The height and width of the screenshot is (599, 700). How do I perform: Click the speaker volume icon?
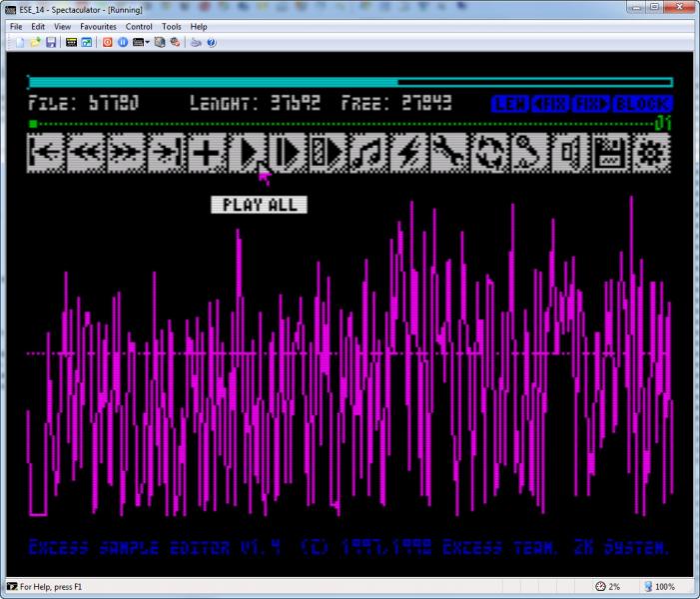point(569,153)
